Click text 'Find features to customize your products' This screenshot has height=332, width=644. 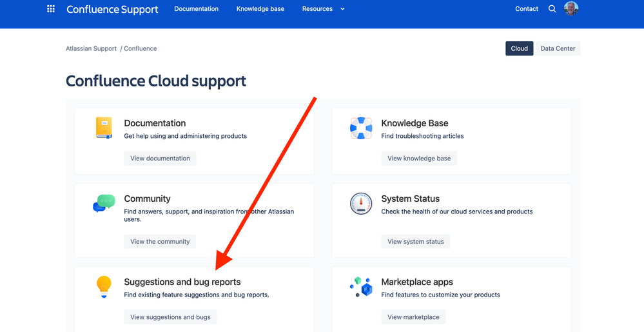pos(441,295)
